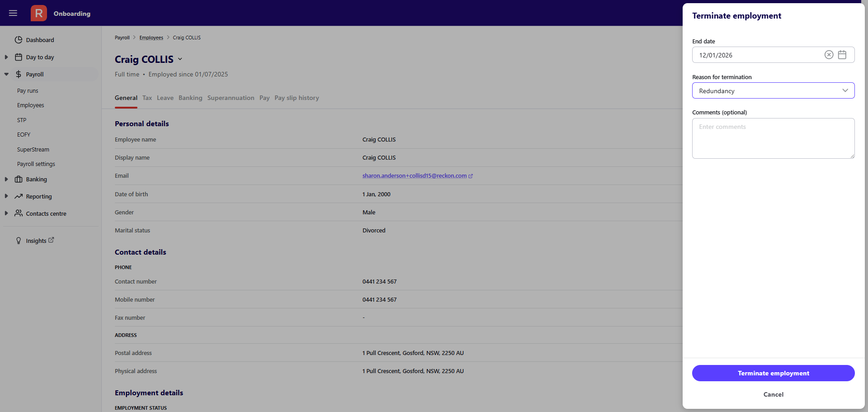Image resolution: width=868 pixels, height=412 pixels.
Task: Click the Insights external-link icon
Action: pyautogui.click(x=51, y=240)
